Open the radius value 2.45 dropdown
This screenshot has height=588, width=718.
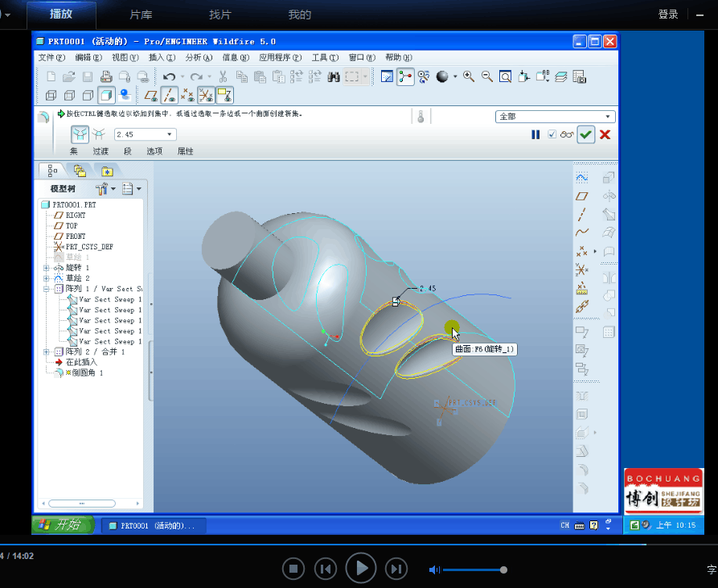pyautogui.click(x=170, y=134)
